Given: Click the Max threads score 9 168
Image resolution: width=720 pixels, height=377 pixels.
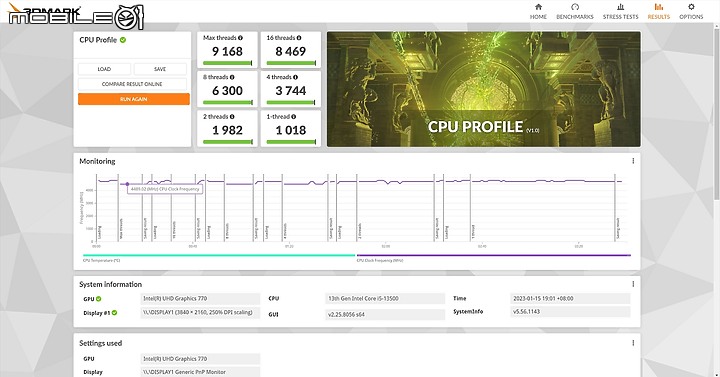Looking at the screenshot, I should coord(227,51).
